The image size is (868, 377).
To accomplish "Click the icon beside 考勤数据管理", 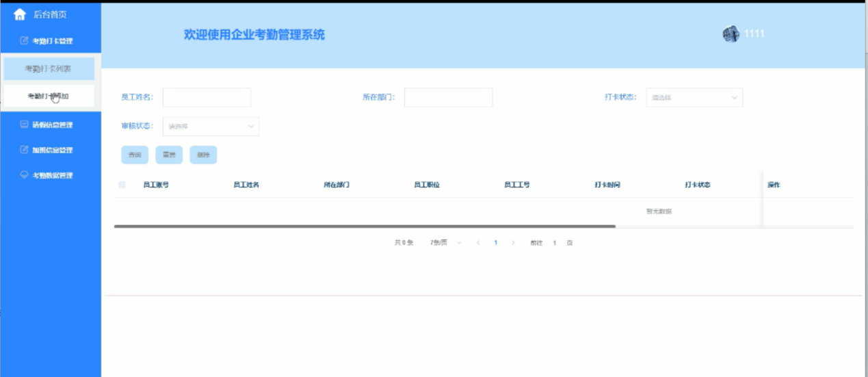I will pos(25,175).
